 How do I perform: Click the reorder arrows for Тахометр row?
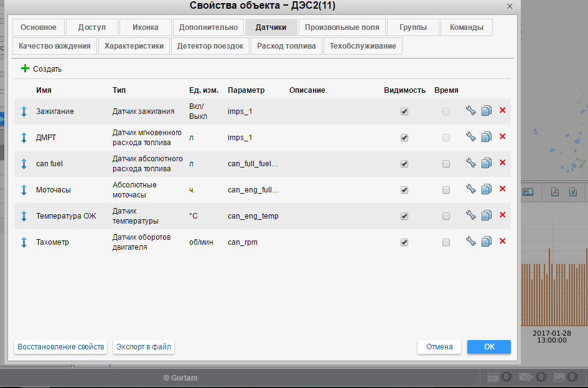tap(24, 242)
